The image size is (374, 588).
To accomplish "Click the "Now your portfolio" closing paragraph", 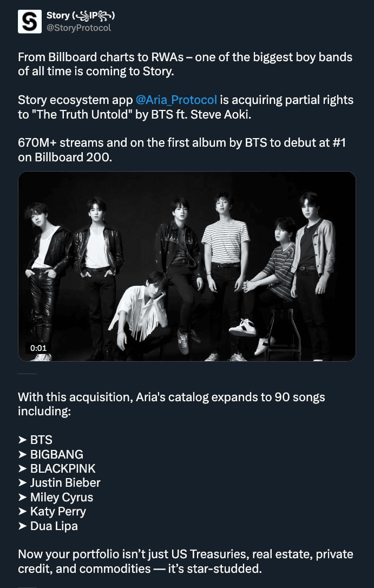I will [186, 561].
